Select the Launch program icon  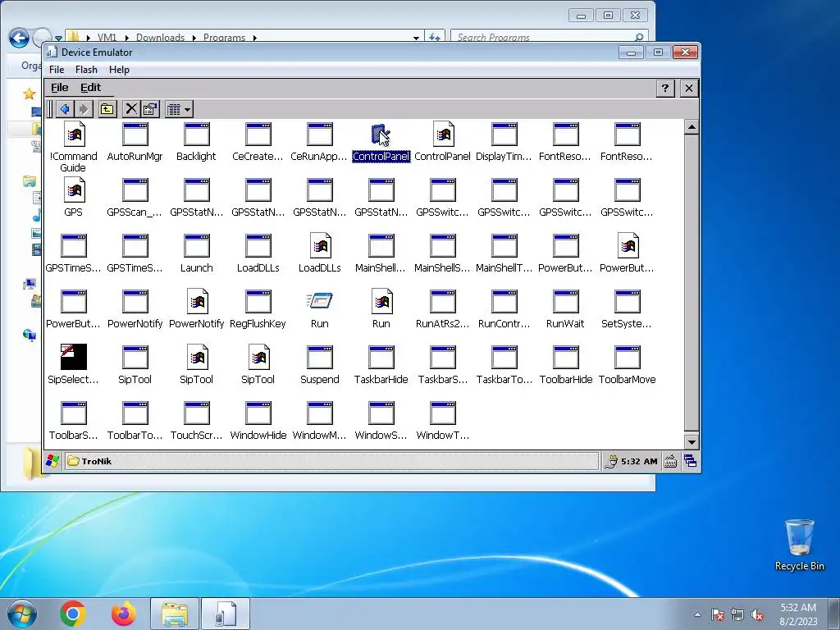point(197,246)
